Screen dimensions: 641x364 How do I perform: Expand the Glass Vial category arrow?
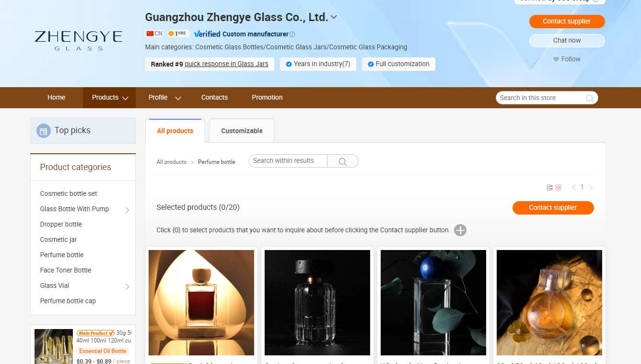127,286
